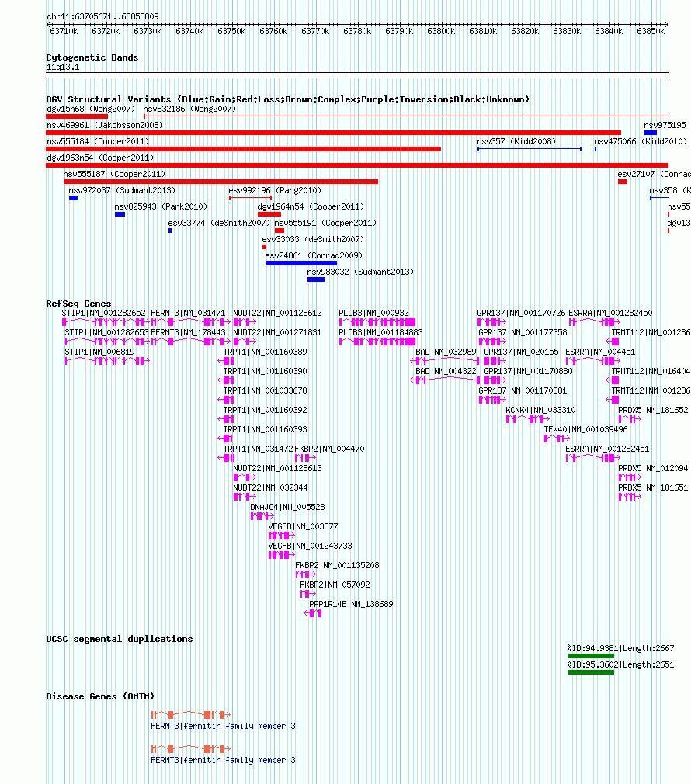Select the %ID:95.3602|Length:2651 duplication label
This screenshot has height=784, width=691.
point(620,665)
